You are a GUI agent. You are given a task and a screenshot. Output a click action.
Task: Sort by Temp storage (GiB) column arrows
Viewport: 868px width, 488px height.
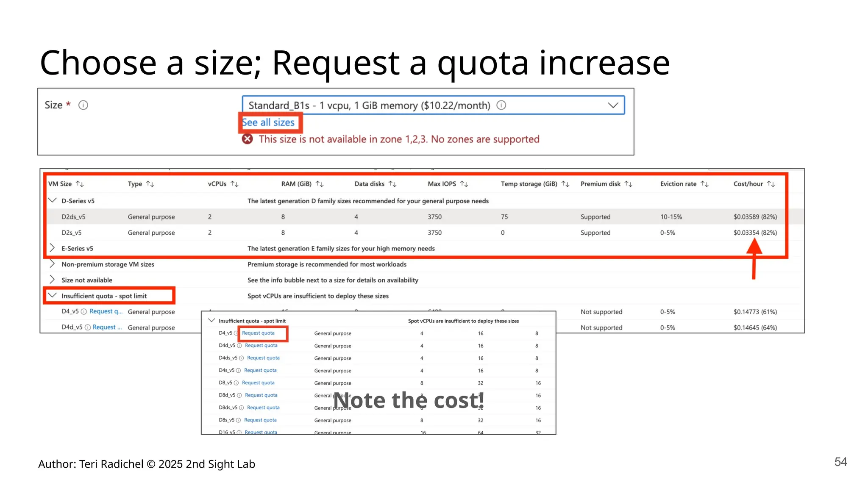565,184
